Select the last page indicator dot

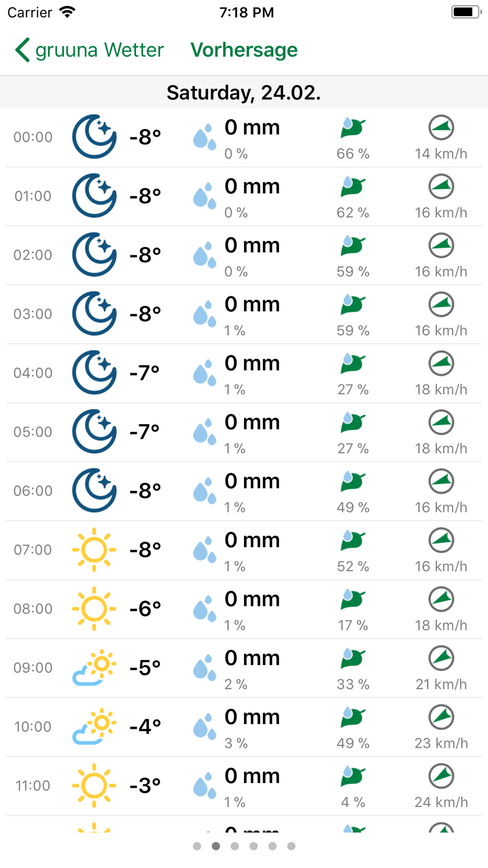point(291,846)
